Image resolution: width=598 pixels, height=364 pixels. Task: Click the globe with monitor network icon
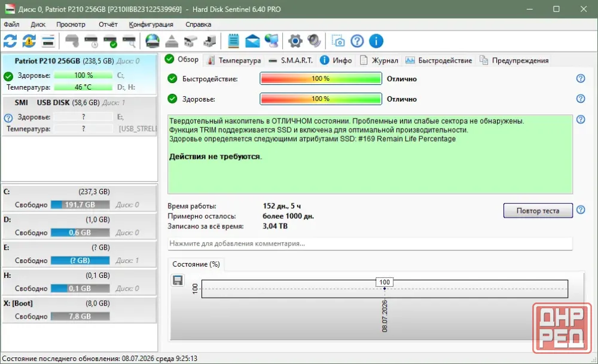(x=271, y=41)
